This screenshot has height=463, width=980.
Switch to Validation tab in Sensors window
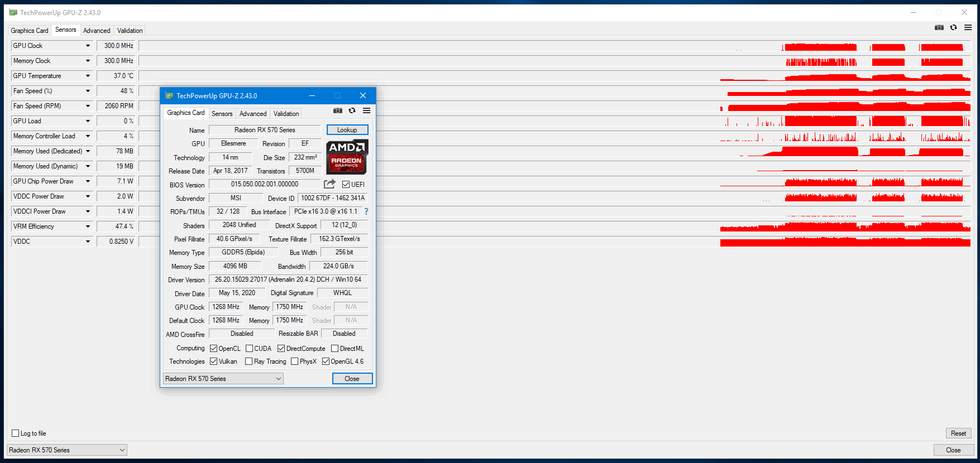130,31
